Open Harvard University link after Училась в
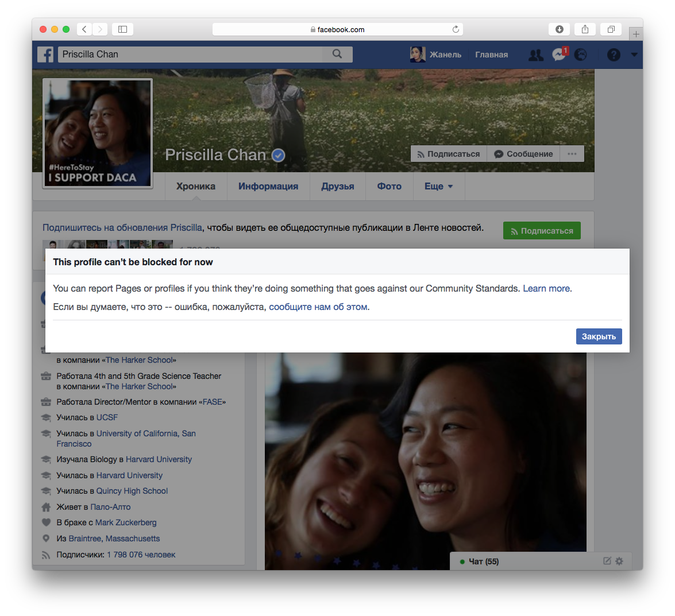 coord(130,475)
